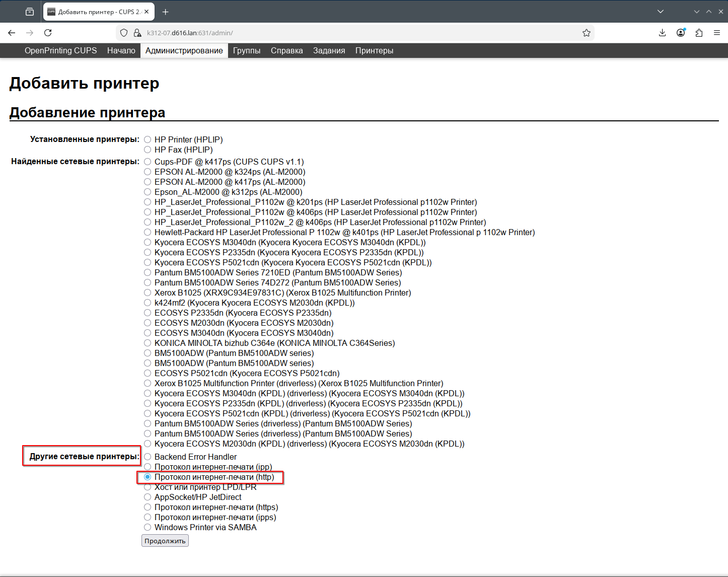Reload the current page
This screenshot has width=728, height=577.
pos(48,33)
